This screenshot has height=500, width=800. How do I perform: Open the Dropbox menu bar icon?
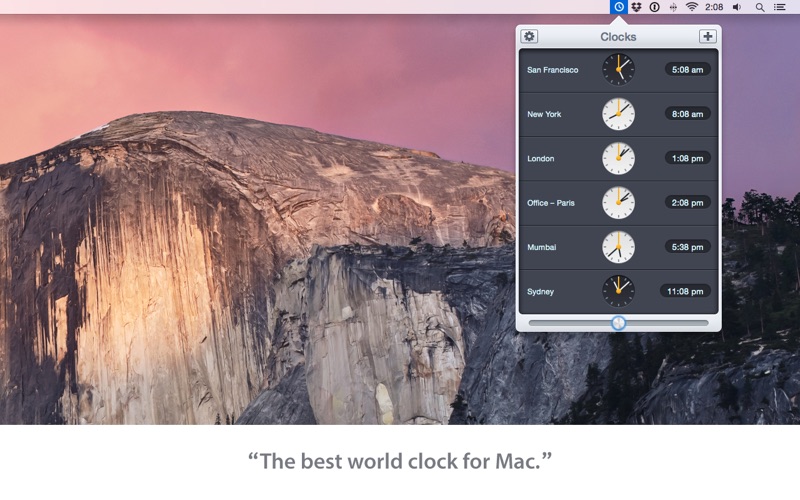(x=636, y=7)
